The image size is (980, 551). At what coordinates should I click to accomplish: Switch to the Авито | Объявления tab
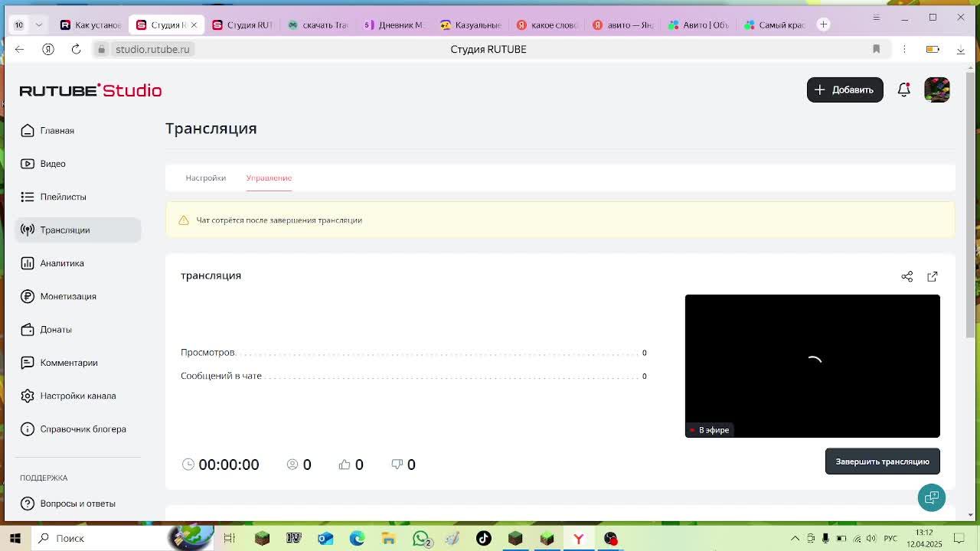point(698,24)
